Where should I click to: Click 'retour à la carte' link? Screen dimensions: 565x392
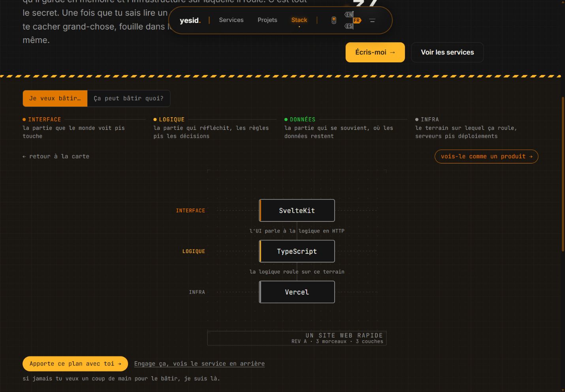coord(56,156)
